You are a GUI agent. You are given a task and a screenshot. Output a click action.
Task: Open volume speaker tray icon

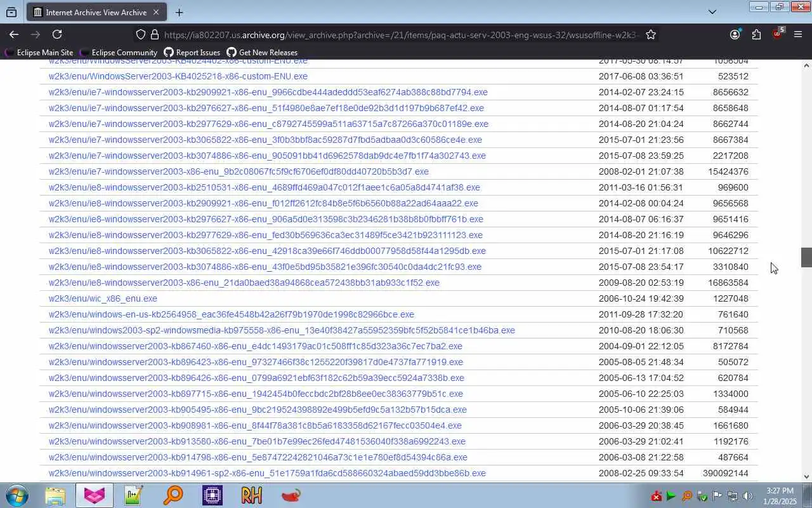[747, 496]
